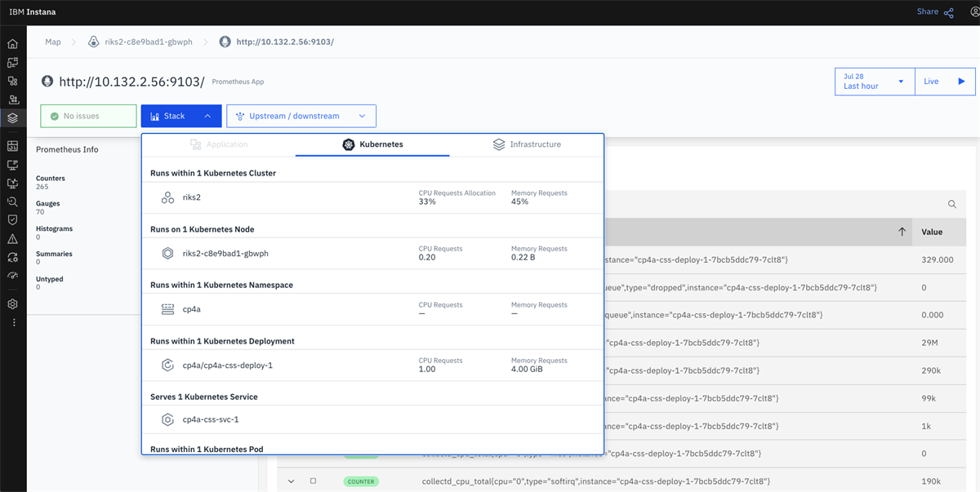Image resolution: width=980 pixels, height=492 pixels.
Task: Click the Prometheus icon beside the page title
Action: (47, 82)
